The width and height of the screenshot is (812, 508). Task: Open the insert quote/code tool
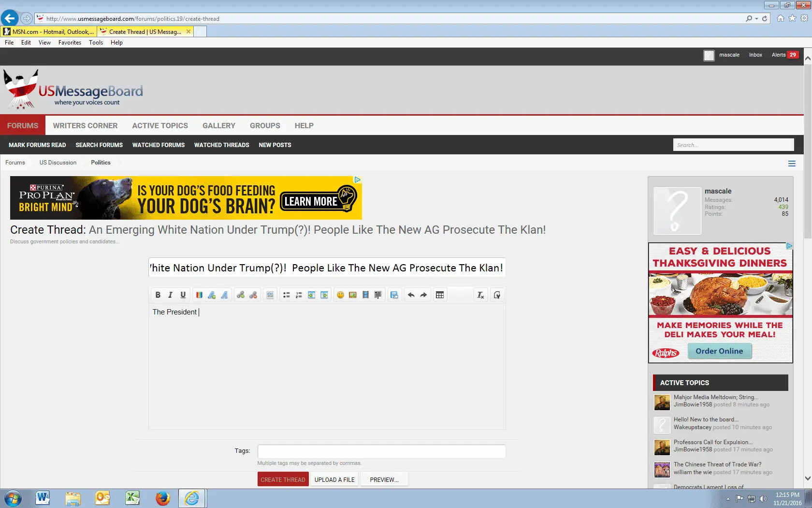[378, 295]
